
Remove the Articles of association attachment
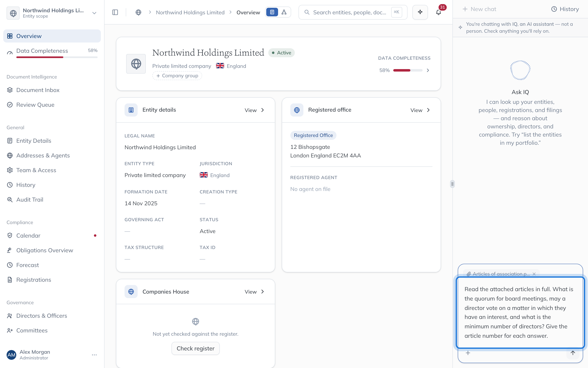[534, 274]
